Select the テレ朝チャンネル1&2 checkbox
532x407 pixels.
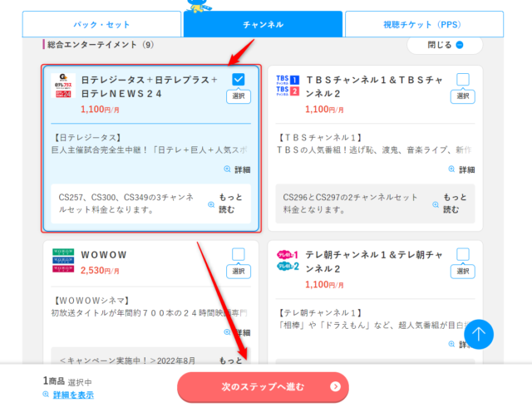(x=463, y=254)
